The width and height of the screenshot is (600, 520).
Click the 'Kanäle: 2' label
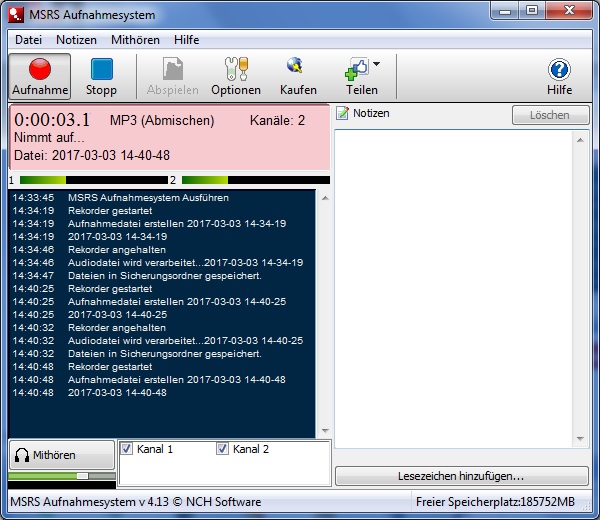click(277, 121)
